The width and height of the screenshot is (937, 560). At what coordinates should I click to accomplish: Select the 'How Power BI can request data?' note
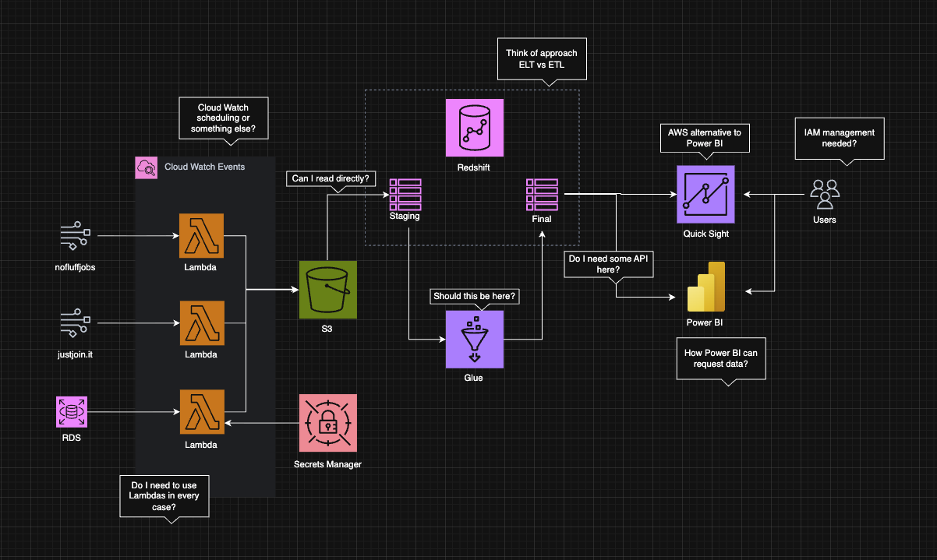[721, 358]
